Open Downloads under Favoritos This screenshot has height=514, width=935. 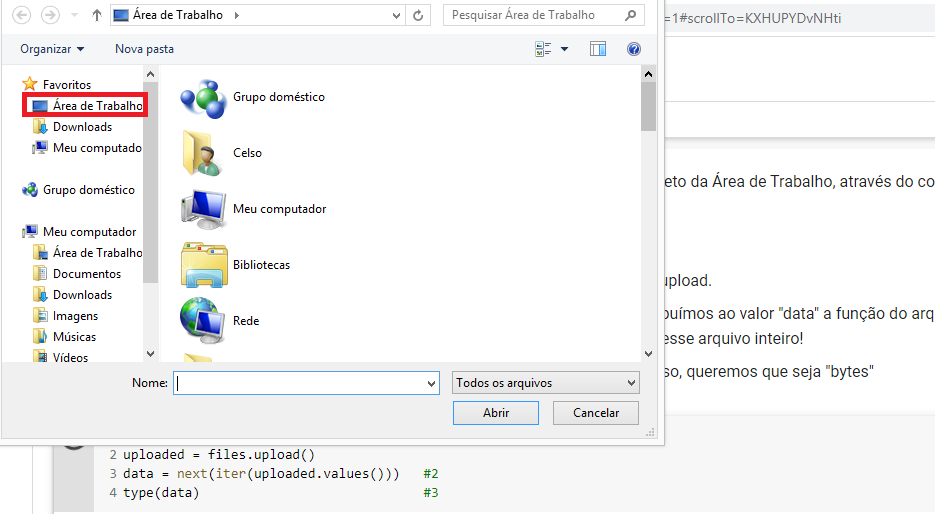point(72,126)
